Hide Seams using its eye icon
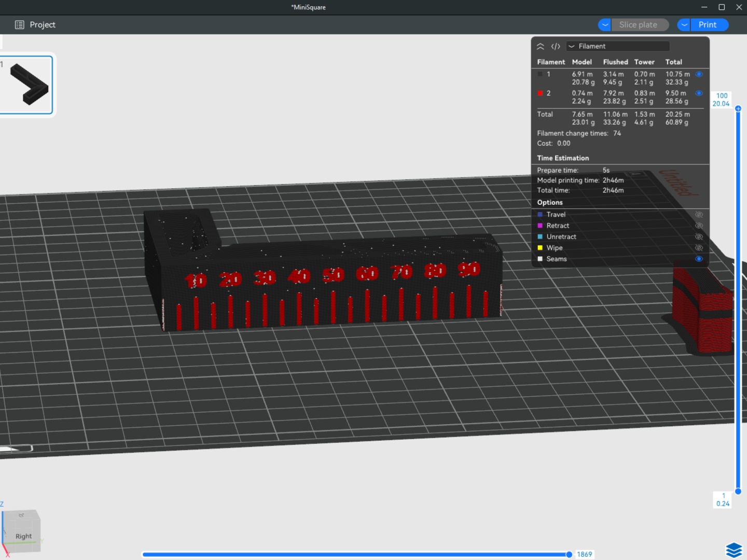 (699, 259)
